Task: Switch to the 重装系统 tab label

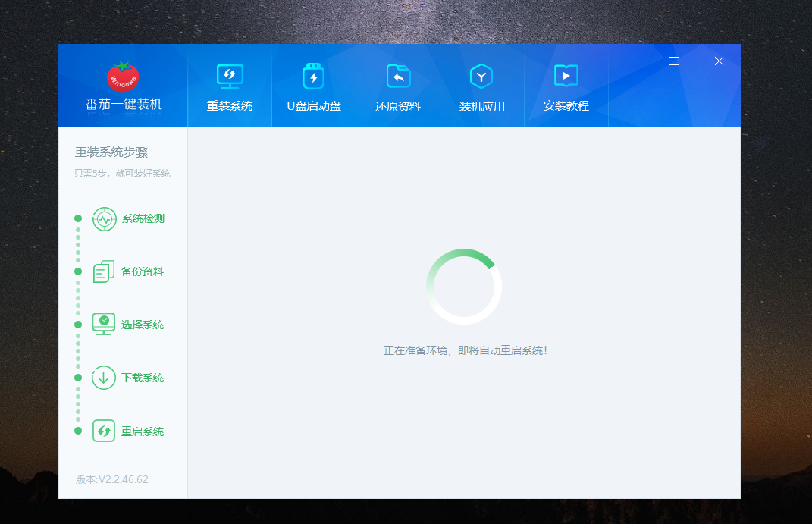Action: [x=230, y=106]
